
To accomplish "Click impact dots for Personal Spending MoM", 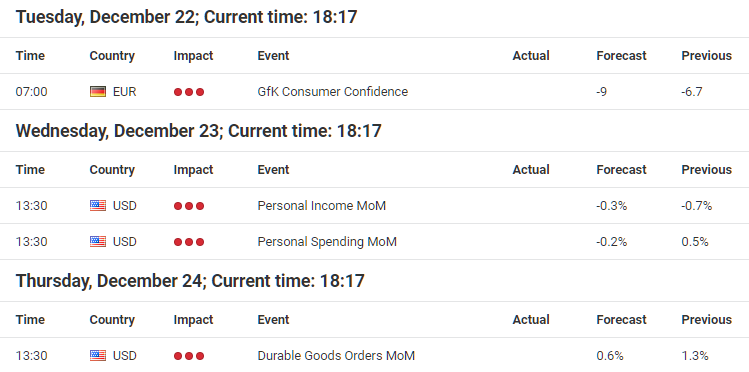I will (x=189, y=242).
